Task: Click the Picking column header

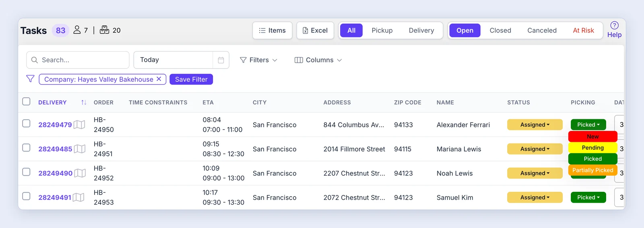Action: 583,102
